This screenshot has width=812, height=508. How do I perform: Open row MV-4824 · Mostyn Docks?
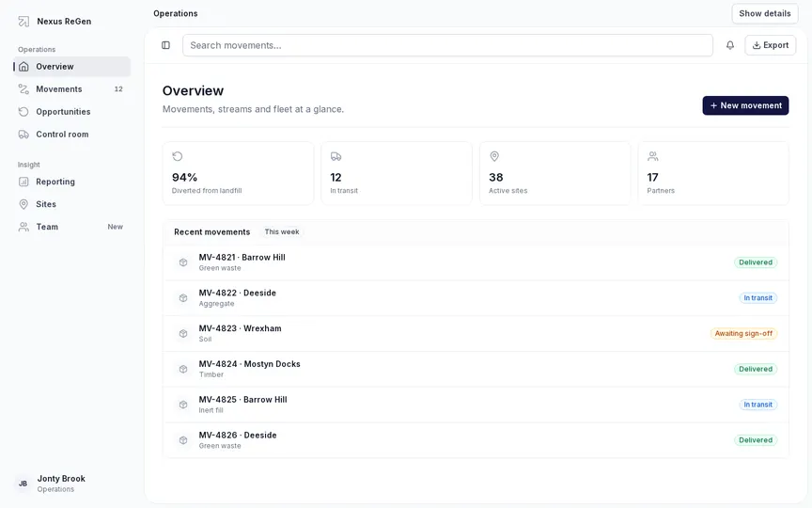pos(476,369)
